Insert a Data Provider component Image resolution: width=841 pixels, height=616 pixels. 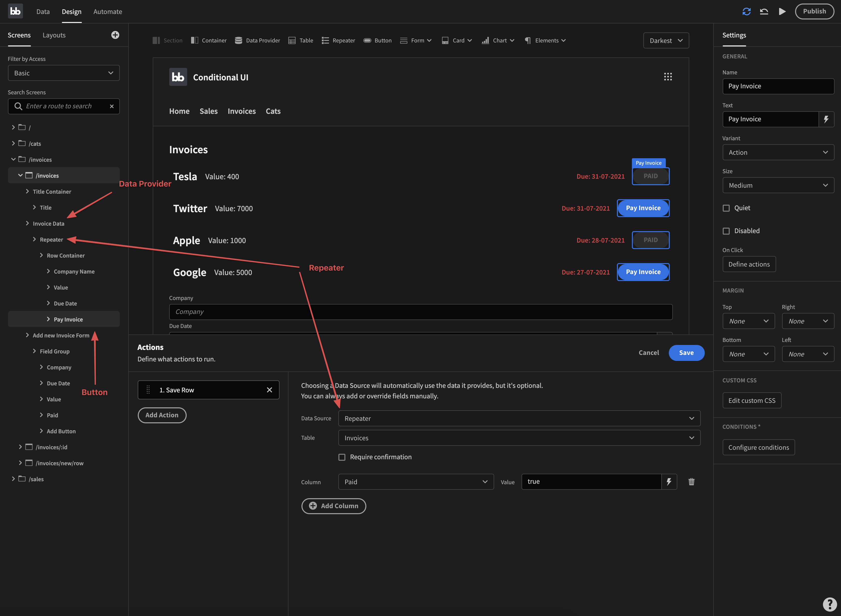pos(258,40)
